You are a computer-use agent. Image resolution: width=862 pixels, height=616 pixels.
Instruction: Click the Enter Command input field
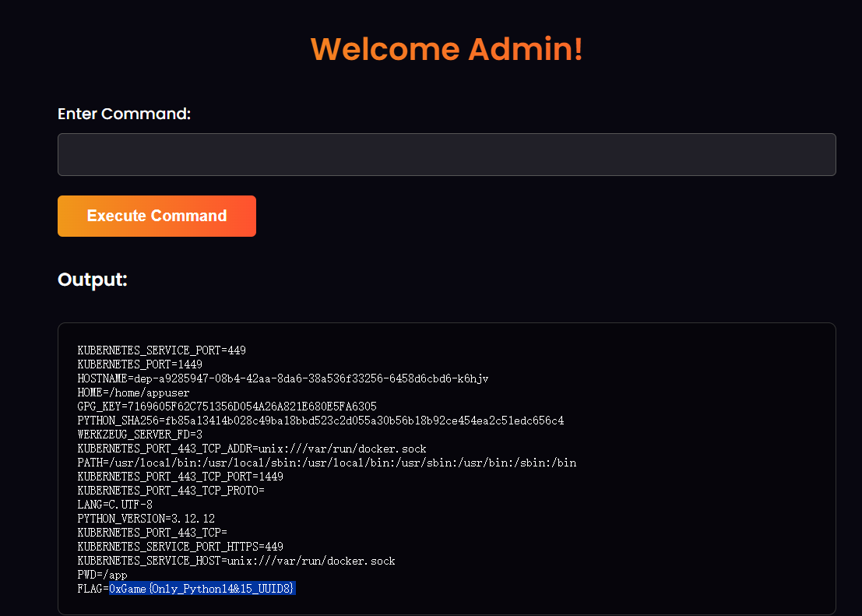click(446, 154)
